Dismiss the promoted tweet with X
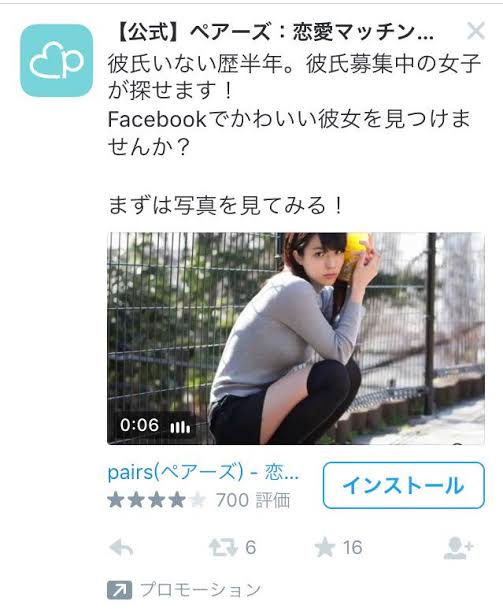The height and width of the screenshot is (609, 503). [x=476, y=31]
